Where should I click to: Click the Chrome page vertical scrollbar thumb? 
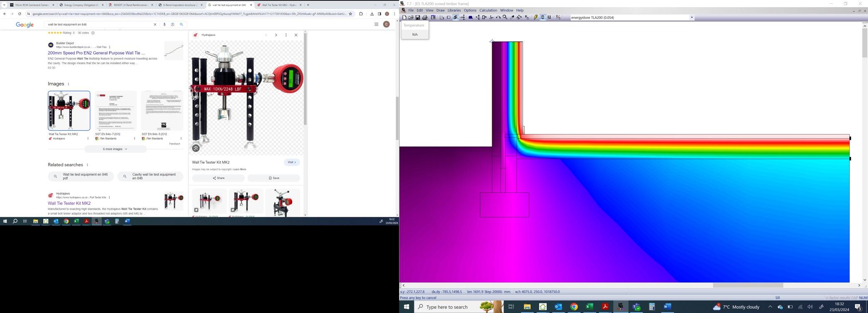coord(397,118)
